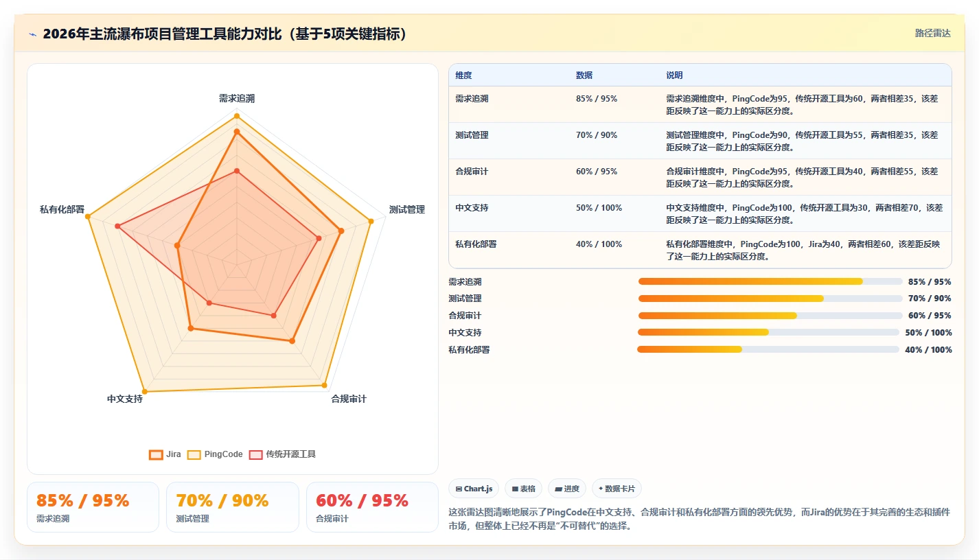Screen dimensions: 979x560
Task: Click the 85% / 95% progress value label
Action: 930,281
